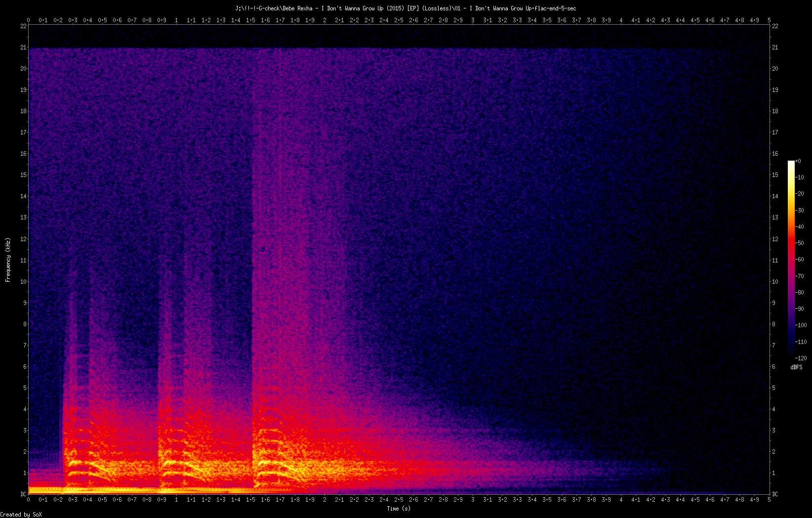Click the '4.9' tick on the top time axis
Screen dimensions: 812x518
(754, 20)
